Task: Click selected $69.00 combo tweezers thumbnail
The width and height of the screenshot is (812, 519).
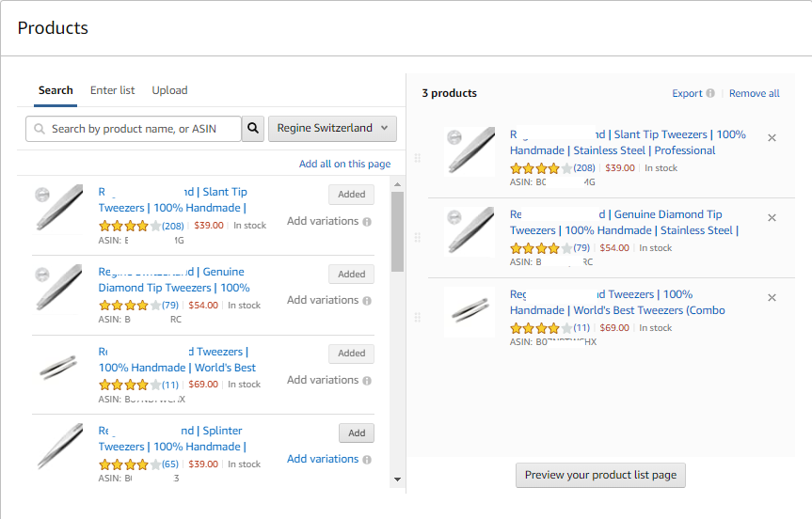Action: (x=470, y=311)
